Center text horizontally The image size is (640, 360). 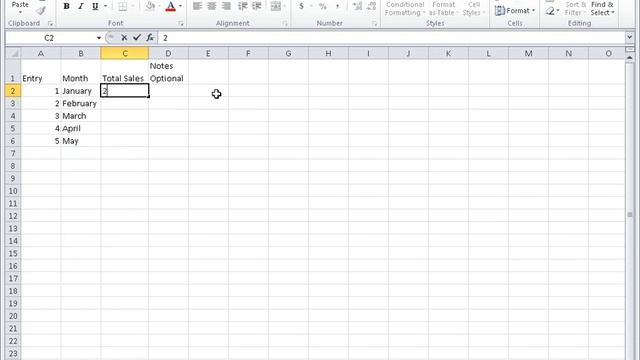pos(211,6)
